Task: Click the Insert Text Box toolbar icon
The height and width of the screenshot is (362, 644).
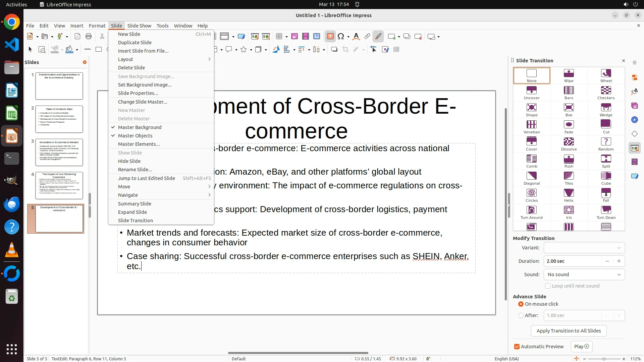Action: click(330, 37)
